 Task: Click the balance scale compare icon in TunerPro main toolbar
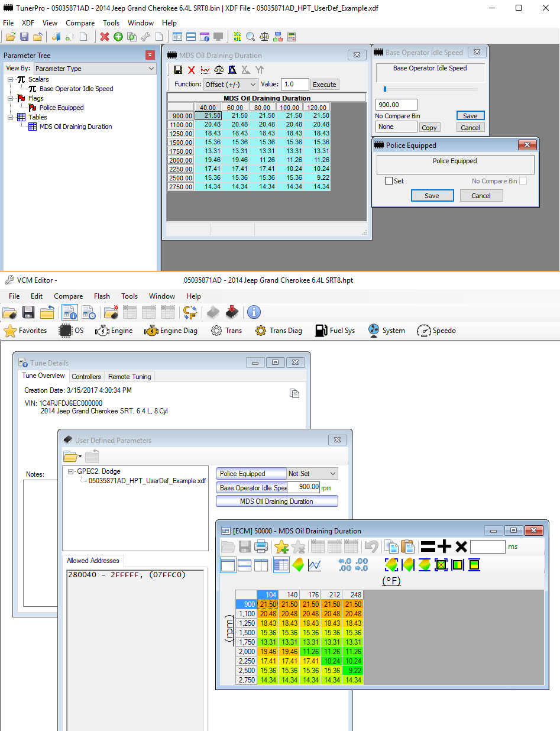pyautogui.click(x=264, y=37)
